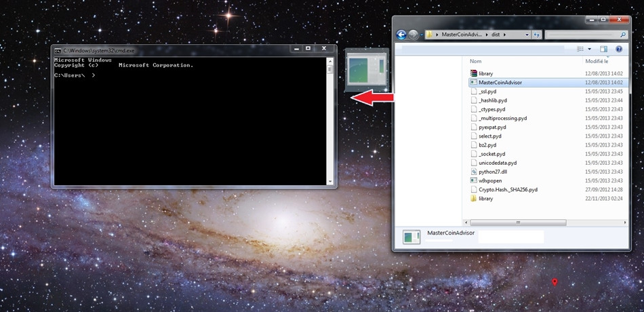Minimize the cmd.exe window
Screen dimensions: 644x312
click(296, 49)
